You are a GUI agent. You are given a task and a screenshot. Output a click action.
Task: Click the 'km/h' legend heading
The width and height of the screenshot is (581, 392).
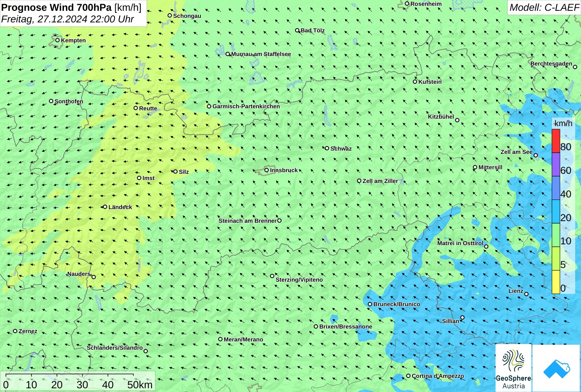563,123
